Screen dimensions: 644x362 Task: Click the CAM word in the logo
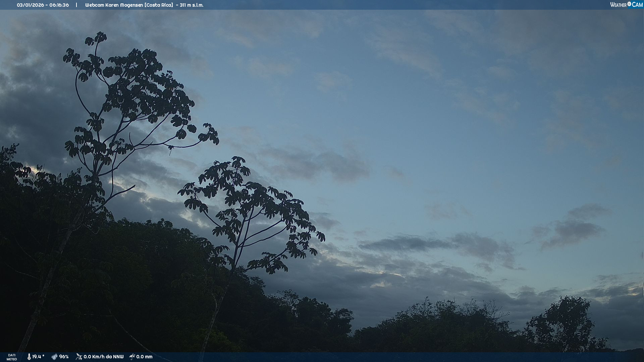[637, 5]
